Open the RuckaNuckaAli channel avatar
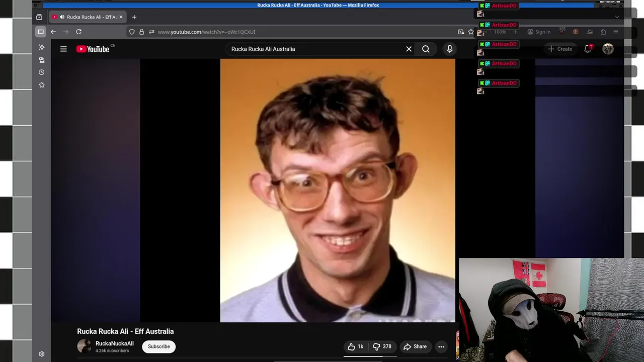This screenshot has height=362, width=644. (x=84, y=346)
